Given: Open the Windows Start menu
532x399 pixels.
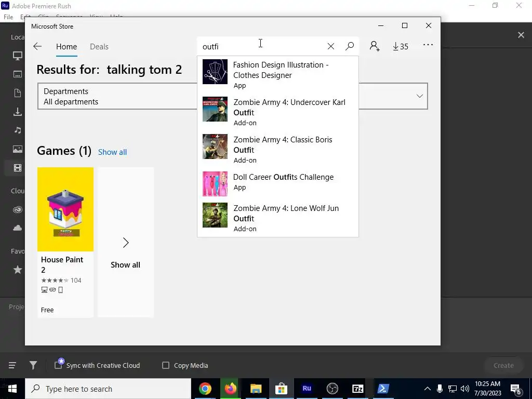Looking at the screenshot, I should (12, 389).
